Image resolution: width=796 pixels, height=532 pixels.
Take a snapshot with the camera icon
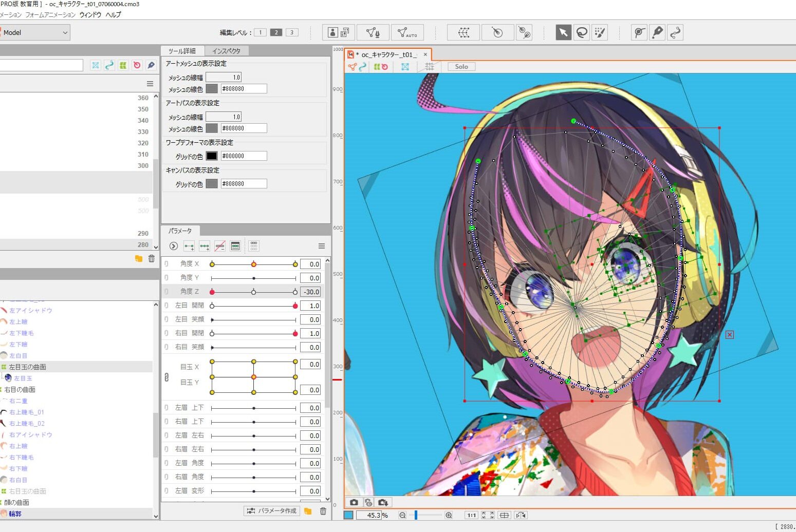coord(354,502)
